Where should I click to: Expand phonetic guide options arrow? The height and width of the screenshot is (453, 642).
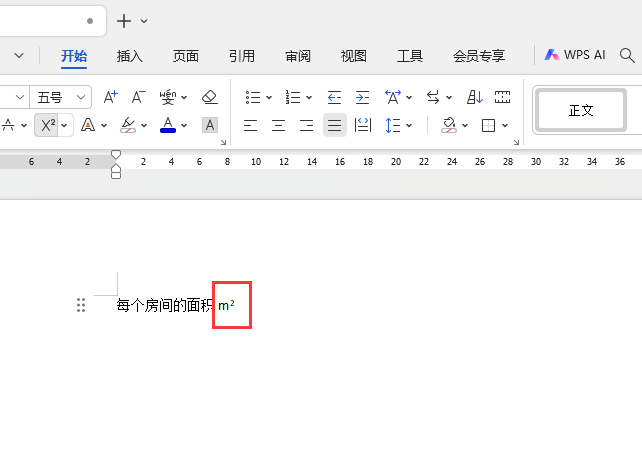pos(184,97)
